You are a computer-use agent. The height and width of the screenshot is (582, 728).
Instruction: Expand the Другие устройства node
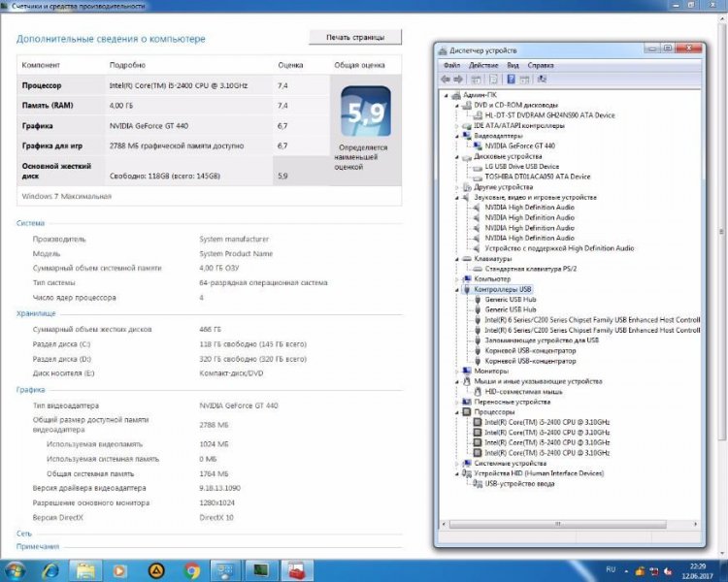[457, 187]
